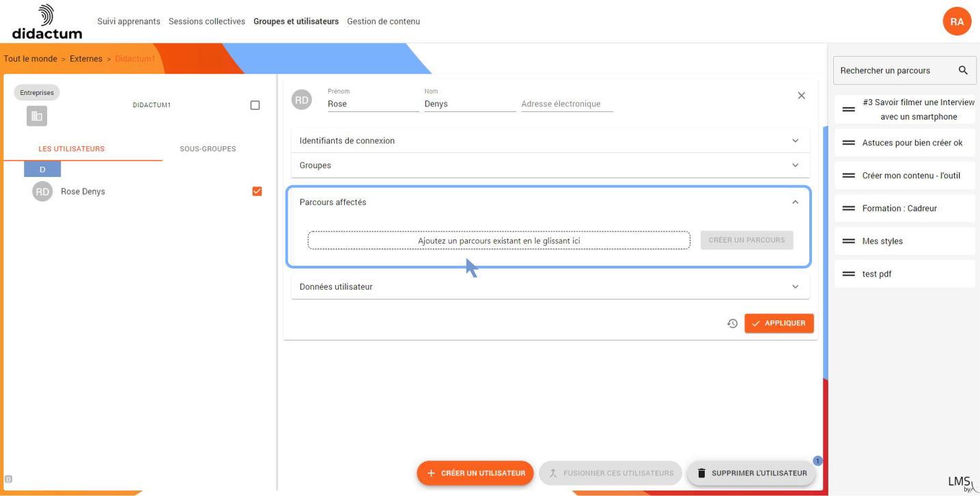Image resolution: width=980 pixels, height=496 pixels.
Task: Focus the Prénom field
Action: tap(373, 104)
